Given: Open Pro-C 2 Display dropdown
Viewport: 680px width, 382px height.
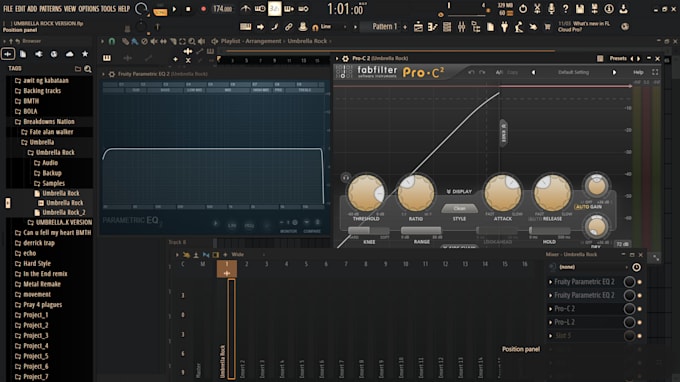Looking at the screenshot, I should 459,192.
